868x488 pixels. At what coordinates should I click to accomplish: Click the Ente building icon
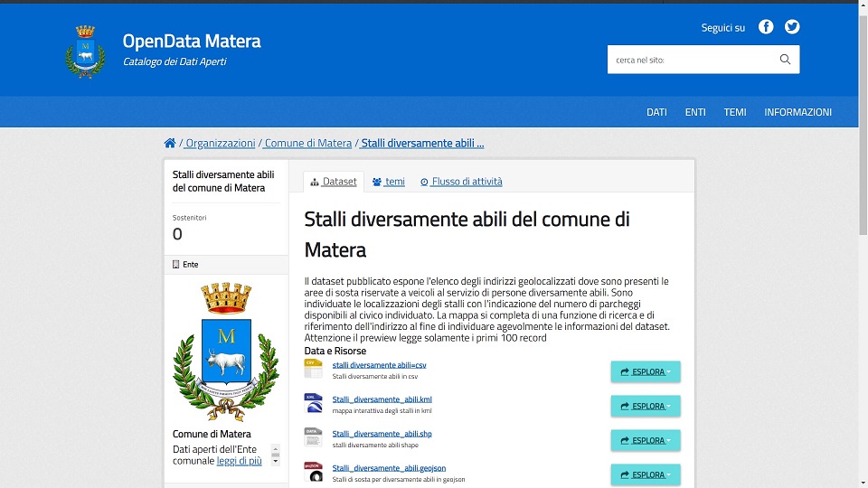pyautogui.click(x=176, y=265)
